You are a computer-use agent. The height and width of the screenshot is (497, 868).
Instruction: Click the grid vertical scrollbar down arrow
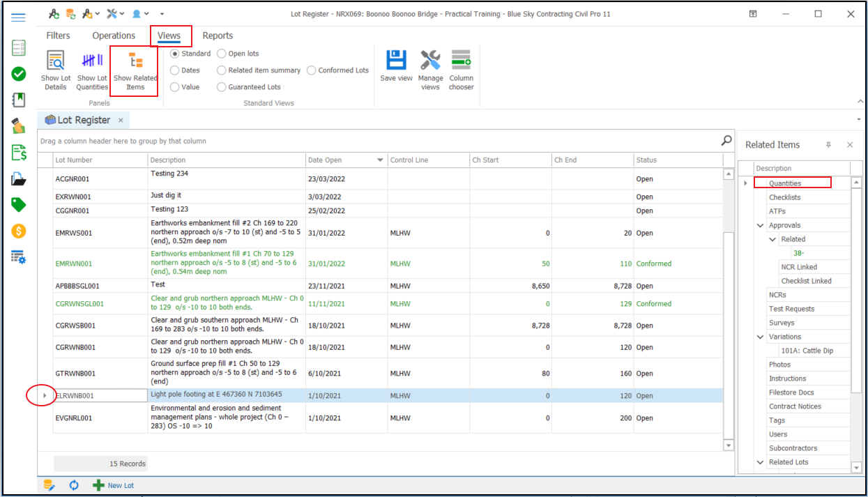(x=729, y=445)
